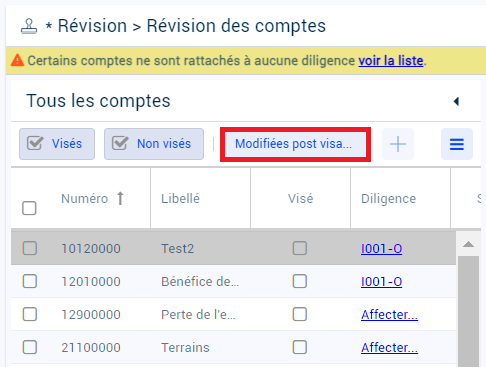Click the stamp icon beside Révision title
The height and width of the screenshot is (367, 486).
pyautogui.click(x=29, y=26)
